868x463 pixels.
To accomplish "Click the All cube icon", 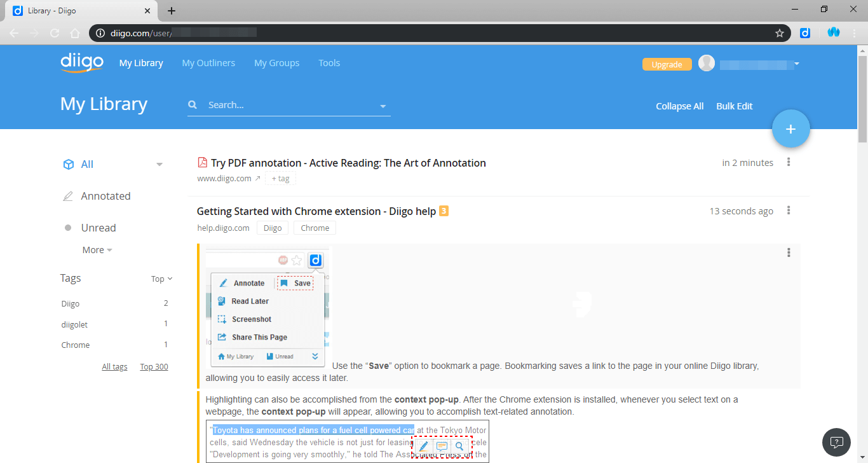I will pyautogui.click(x=68, y=165).
